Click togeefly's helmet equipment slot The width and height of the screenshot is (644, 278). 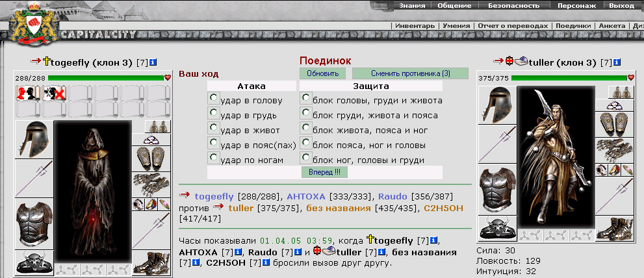pyautogui.click(x=34, y=140)
